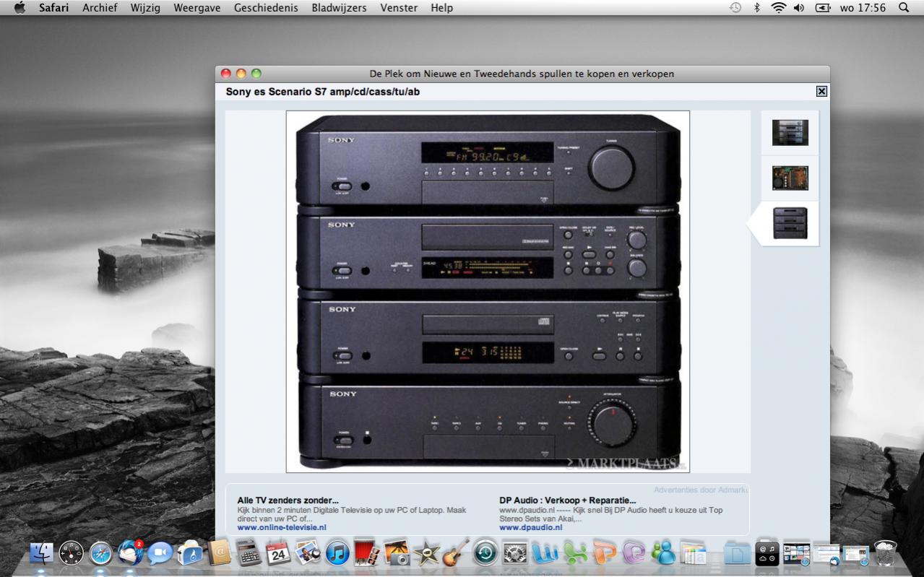Click the volume icon in menu bar

(799, 8)
